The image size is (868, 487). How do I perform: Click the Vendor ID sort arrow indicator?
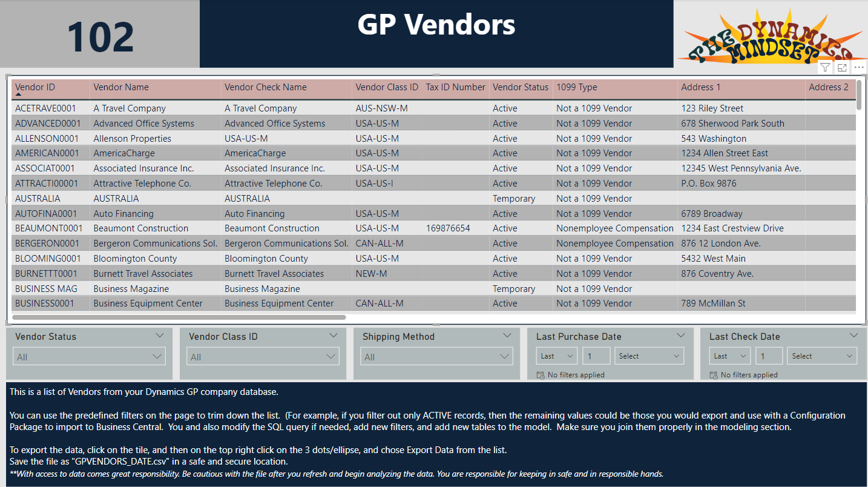(x=18, y=94)
